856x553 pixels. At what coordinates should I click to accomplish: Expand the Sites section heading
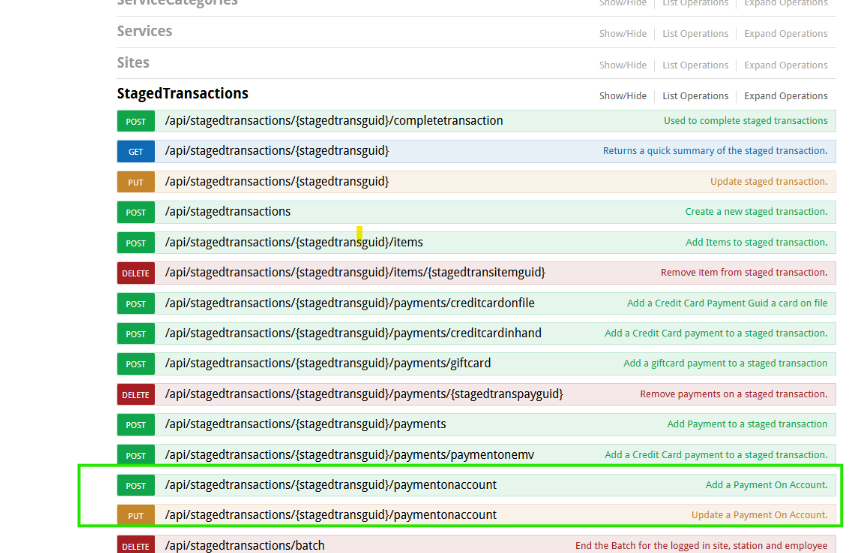pos(133,63)
